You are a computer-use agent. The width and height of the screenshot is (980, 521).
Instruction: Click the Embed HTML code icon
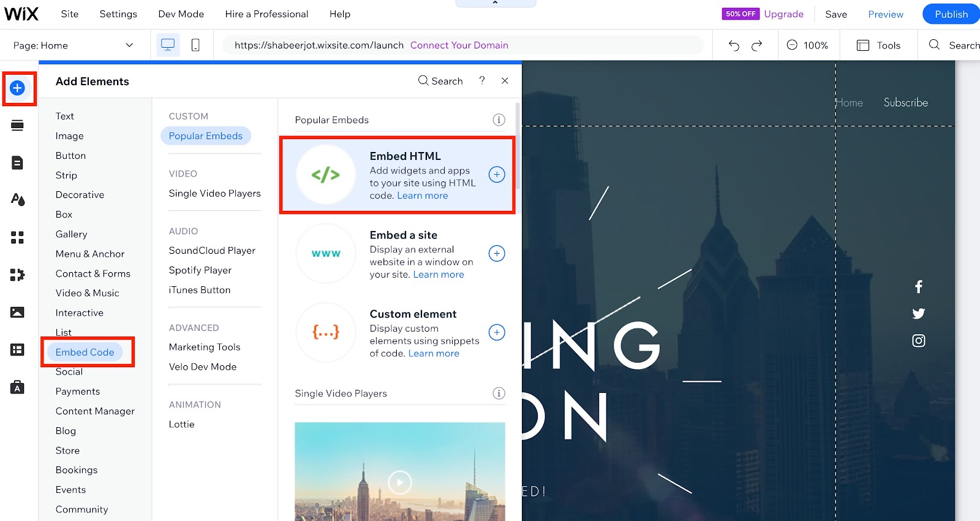tap(326, 175)
